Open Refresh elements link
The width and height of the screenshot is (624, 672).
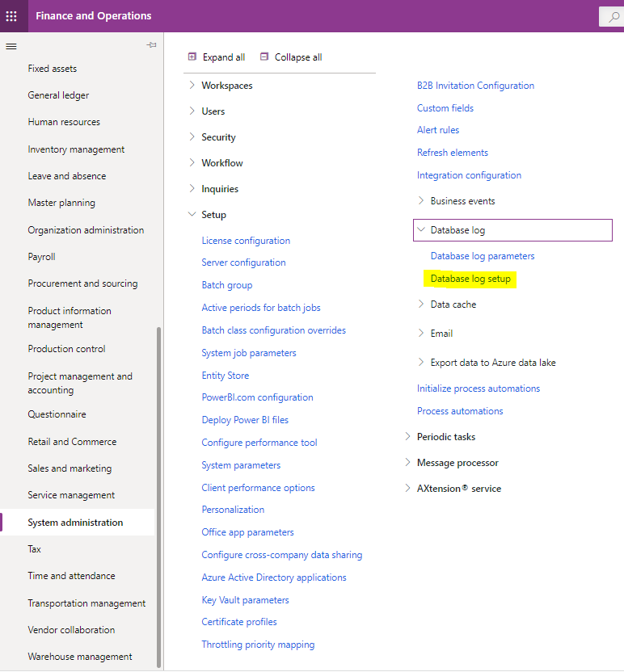click(x=453, y=153)
